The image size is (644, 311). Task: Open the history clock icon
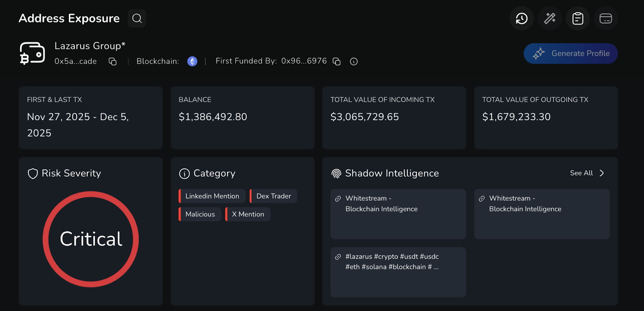(x=522, y=19)
